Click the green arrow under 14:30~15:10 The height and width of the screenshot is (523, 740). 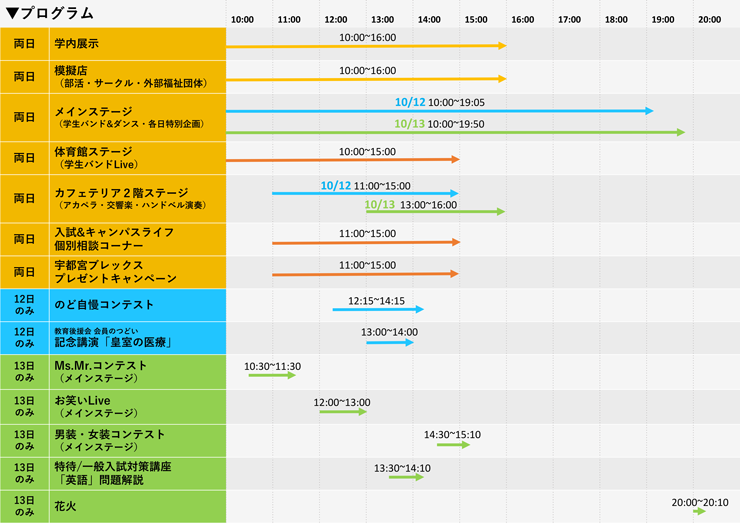click(x=452, y=444)
